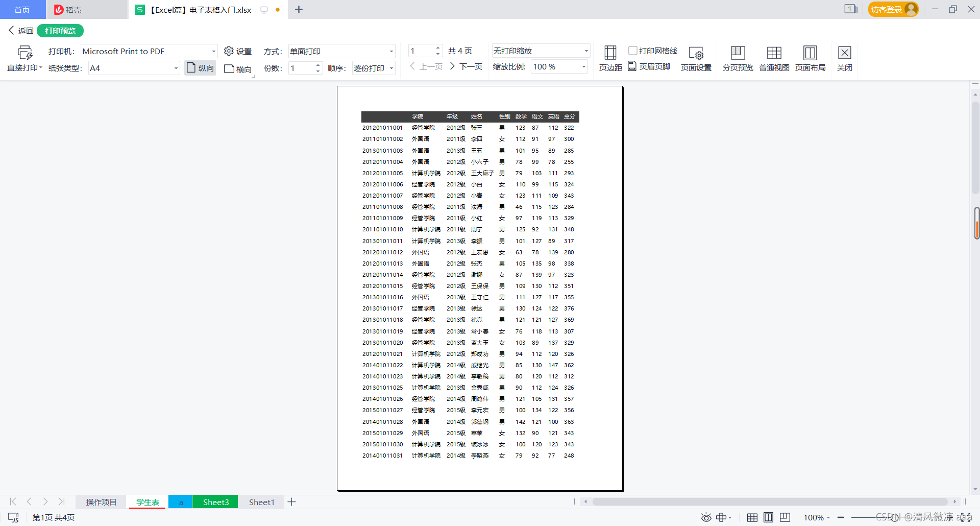Open collation order (逐份打印) dropdown
The width and height of the screenshot is (980, 526).
[x=391, y=68]
